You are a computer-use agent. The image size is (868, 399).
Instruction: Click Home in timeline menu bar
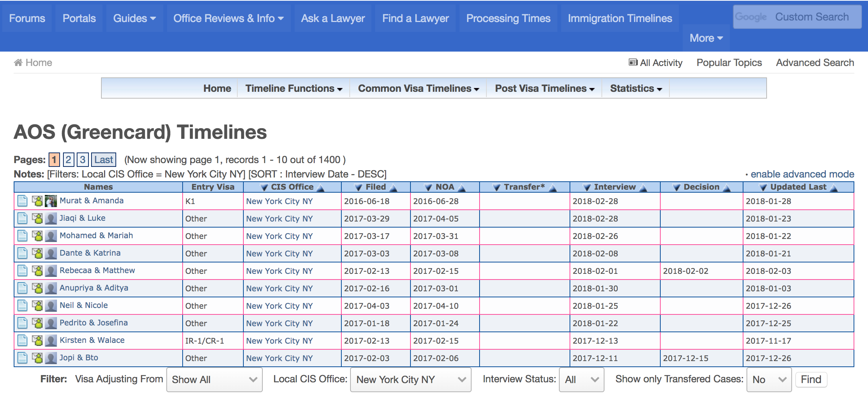[217, 88]
